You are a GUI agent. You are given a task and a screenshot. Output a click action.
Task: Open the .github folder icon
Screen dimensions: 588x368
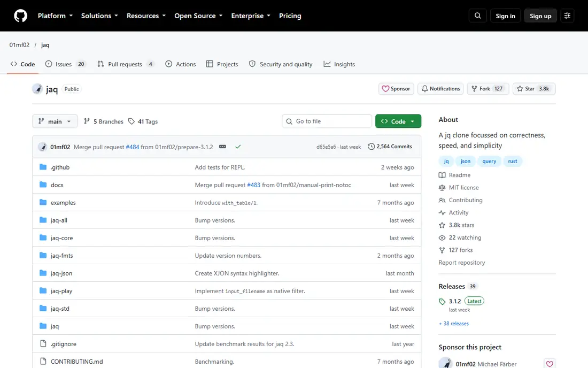[x=43, y=167]
